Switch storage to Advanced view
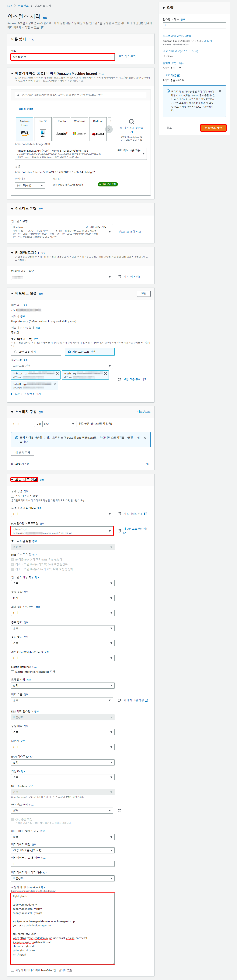This screenshot has height=980, width=237. (x=144, y=412)
